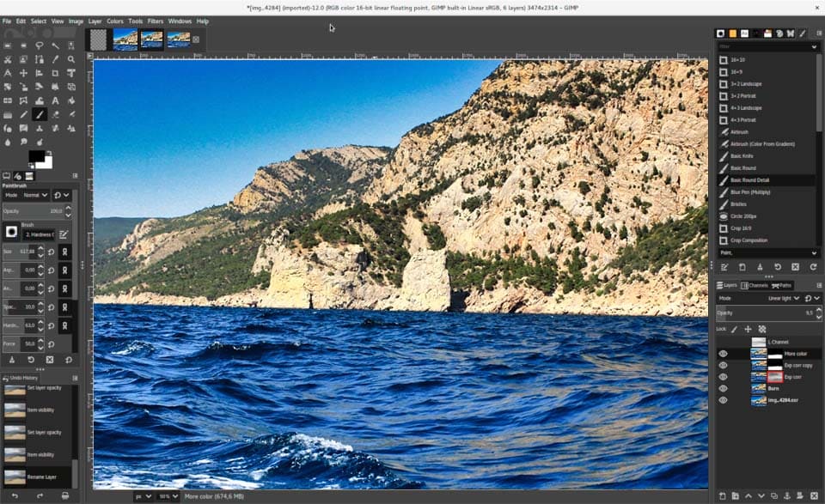The width and height of the screenshot is (825, 504).
Task: Select the Measure tool in the toolbox
Action: tap(8, 73)
